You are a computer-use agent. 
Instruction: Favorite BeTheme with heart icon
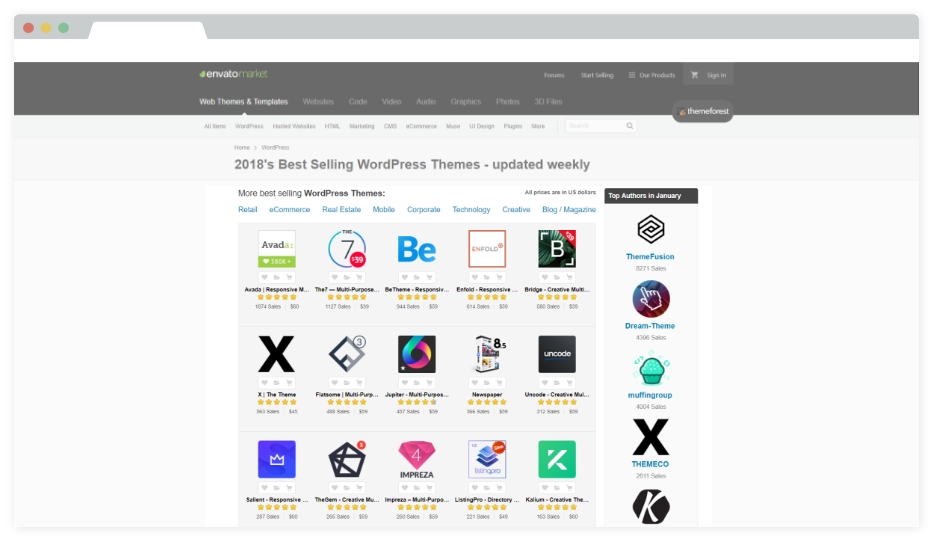(x=404, y=277)
